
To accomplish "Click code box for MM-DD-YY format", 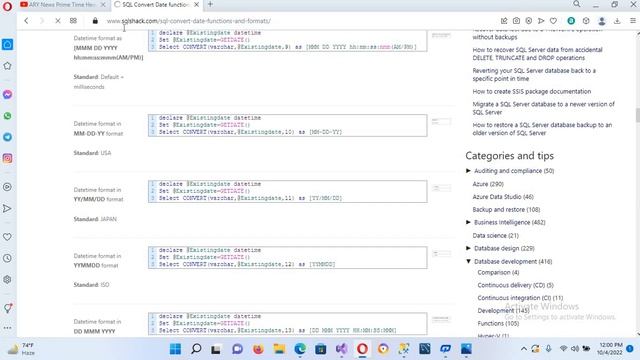I will pyautogui.click(x=288, y=125).
